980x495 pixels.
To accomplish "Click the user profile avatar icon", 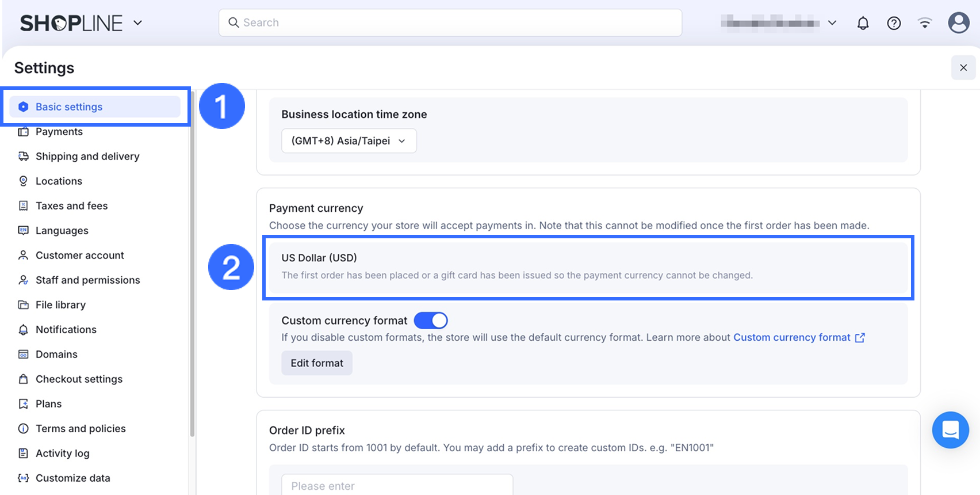I will click(958, 23).
